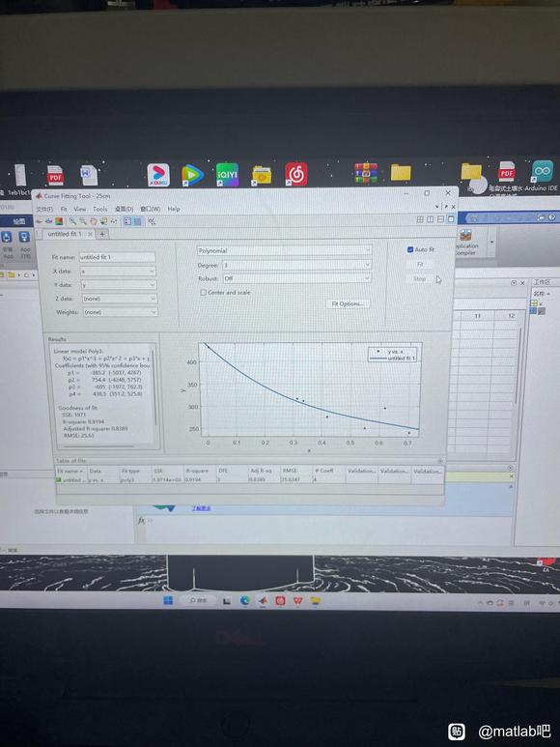Viewport: 560px width, 747px height.
Task: Choose the tile all fits layout icon
Action: 420,219
